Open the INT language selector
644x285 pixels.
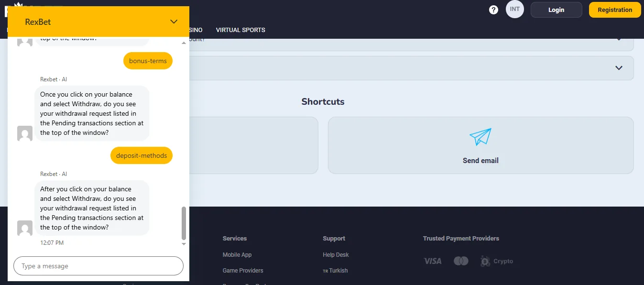click(x=515, y=10)
